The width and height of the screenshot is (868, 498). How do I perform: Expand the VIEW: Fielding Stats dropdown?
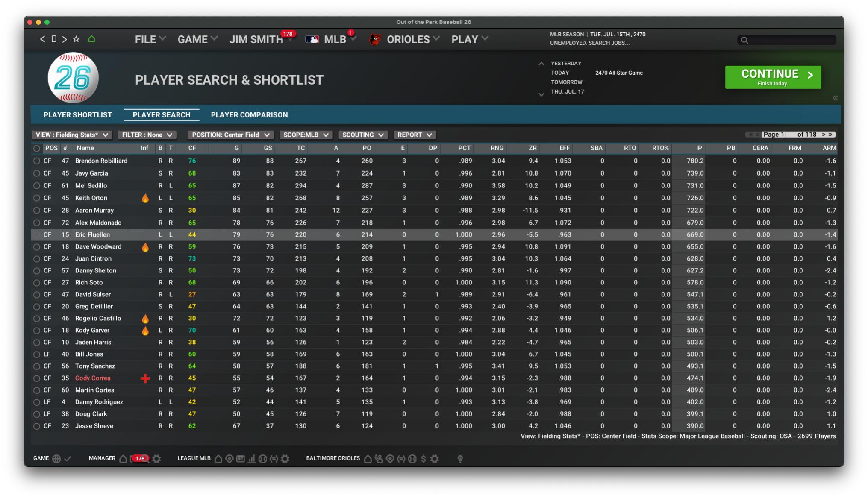(72, 135)
